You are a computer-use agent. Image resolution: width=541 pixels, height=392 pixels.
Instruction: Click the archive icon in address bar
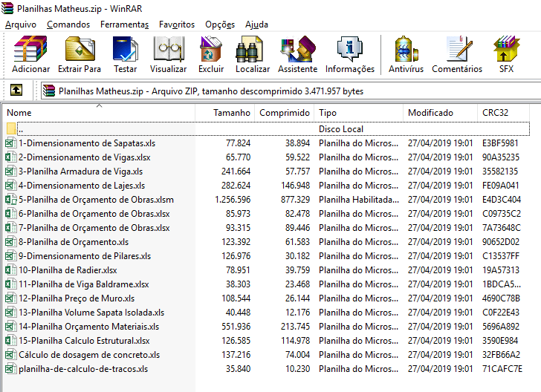pos(49,91)
